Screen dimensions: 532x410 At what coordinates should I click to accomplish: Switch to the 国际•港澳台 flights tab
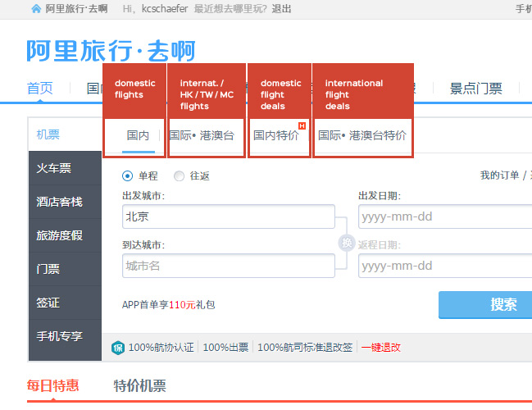[x=202, y=135]
